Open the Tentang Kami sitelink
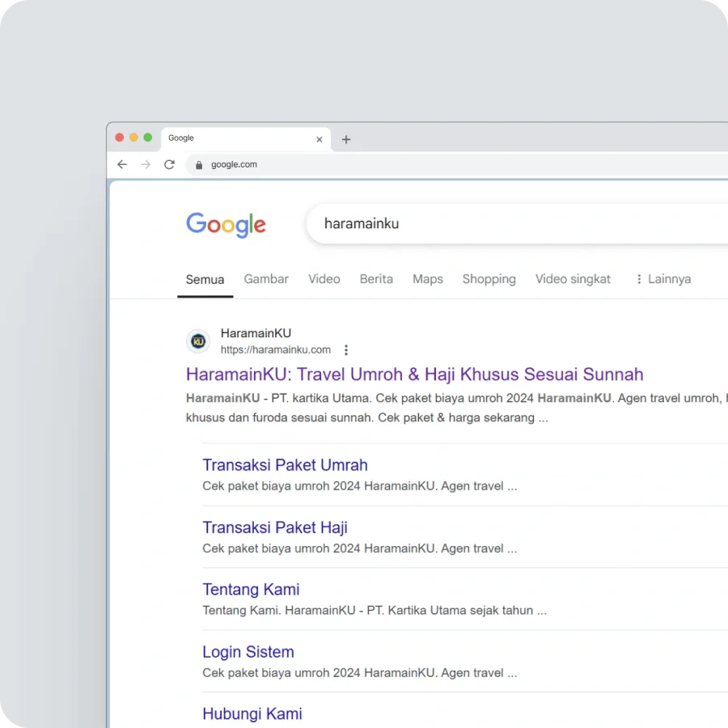 coord(251,590)
